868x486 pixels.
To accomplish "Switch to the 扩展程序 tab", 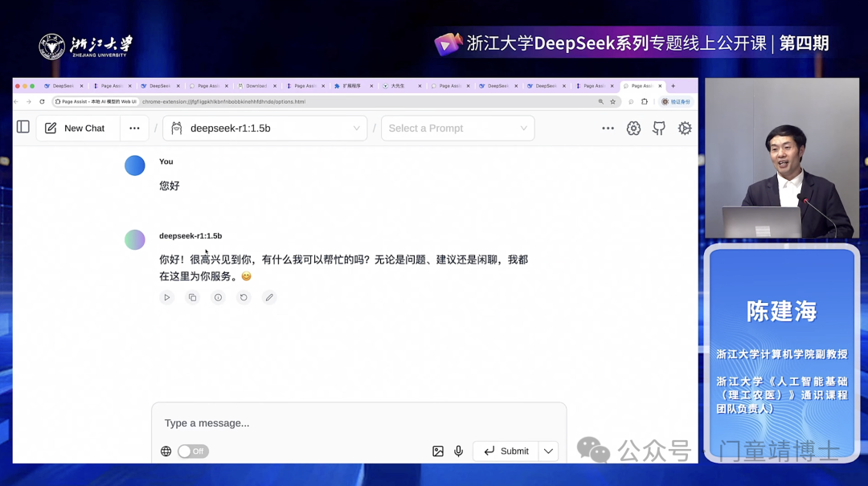I will [351, 86].
